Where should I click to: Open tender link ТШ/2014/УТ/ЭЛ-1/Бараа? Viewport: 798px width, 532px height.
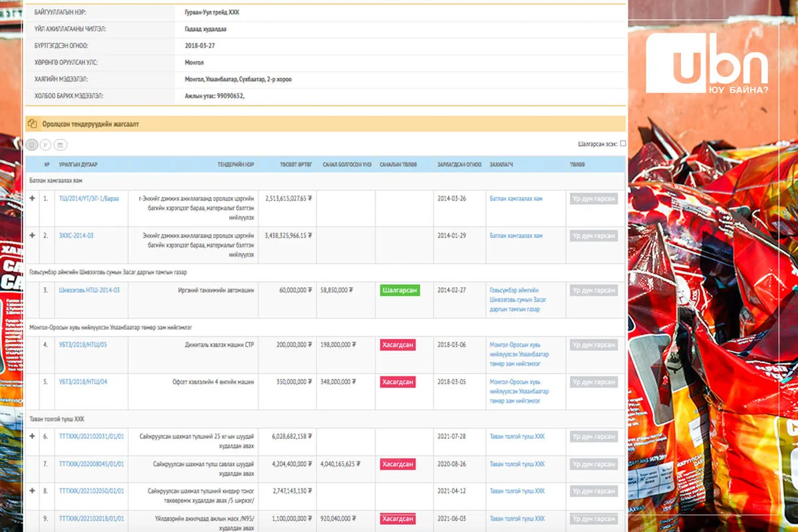coord(89,198)
